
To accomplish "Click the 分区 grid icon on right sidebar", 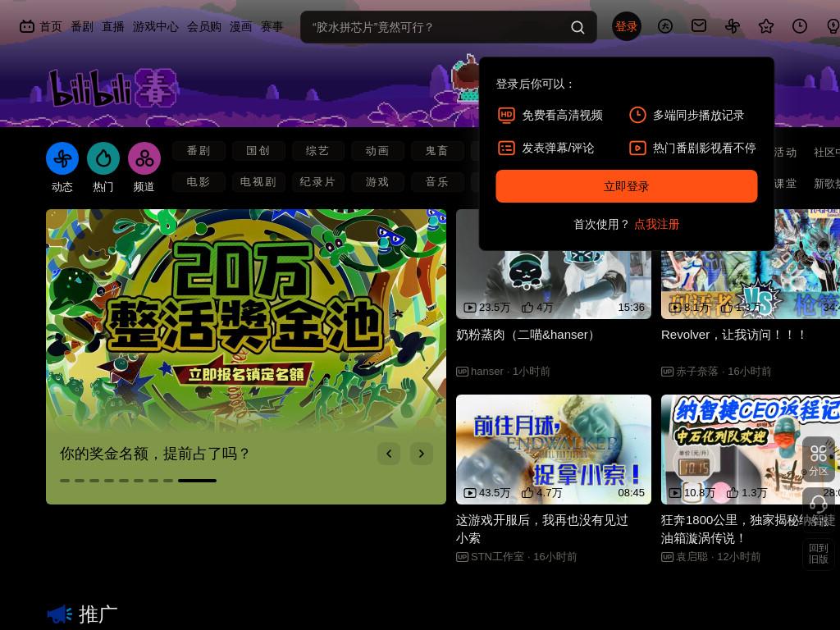I will (x=818, y=459).
